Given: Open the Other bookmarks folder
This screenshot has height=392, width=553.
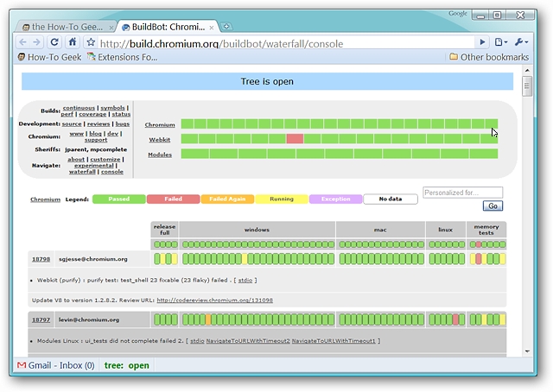Looking at the screenshot, I should click(489, 57).
